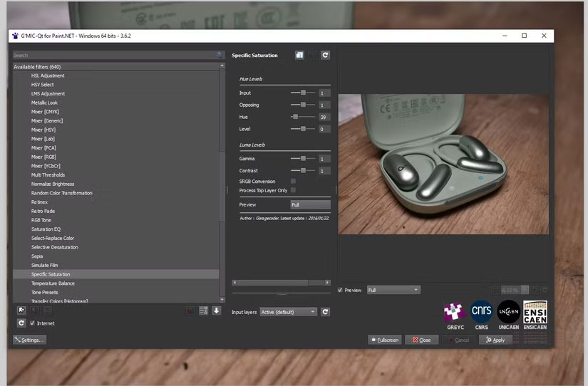Image resolution: width=588 pixels, height=386 pixels.
Task: Open the Settings dialog button
Action: pyautogui.click(x=29, y=340)
